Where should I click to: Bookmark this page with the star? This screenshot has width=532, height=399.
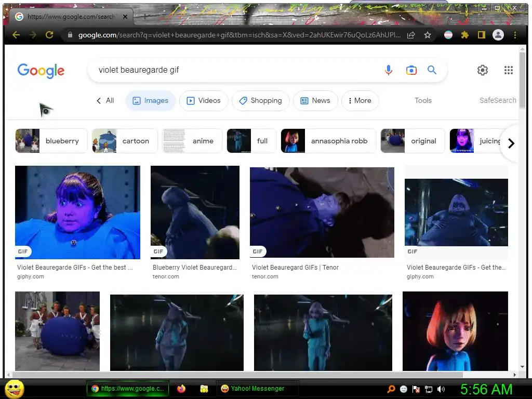click(428, 35)
